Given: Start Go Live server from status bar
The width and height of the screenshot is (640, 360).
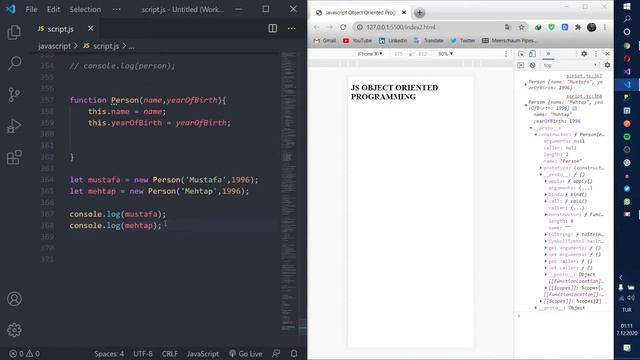Looking at the screenshot, I should pos(246,353).
